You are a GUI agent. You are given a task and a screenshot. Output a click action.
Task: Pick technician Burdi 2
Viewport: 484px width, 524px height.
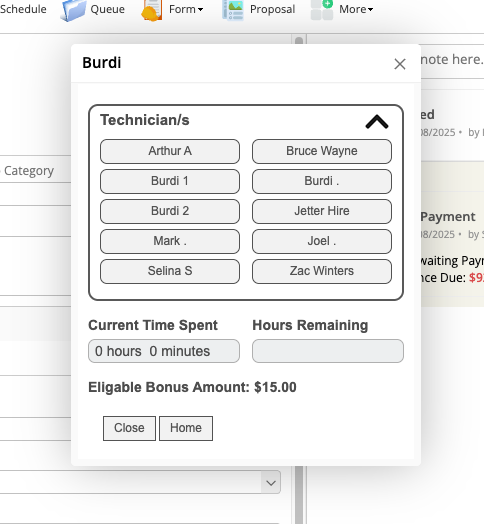170,212
